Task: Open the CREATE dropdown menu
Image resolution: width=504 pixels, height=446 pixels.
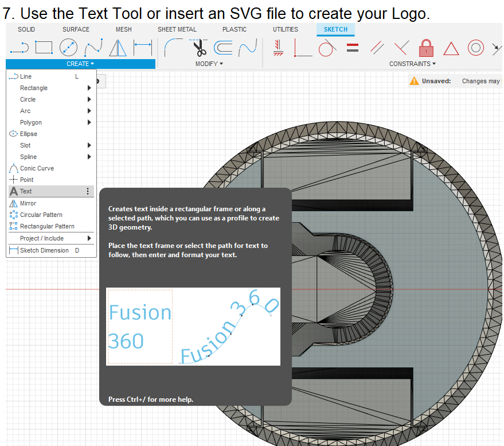Action: pyautogui.click(x=80, y=64)
